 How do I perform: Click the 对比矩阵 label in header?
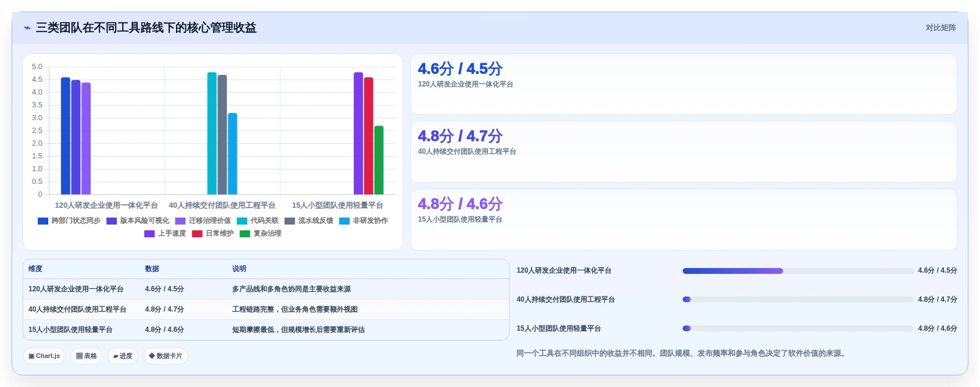point(940,28)
